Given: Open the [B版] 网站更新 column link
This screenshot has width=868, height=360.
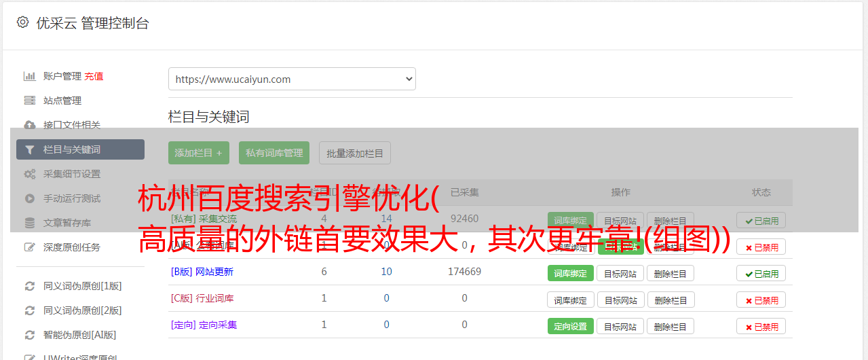Looking at the screenshot, I should pyautogui.click(x=202, y=272).
